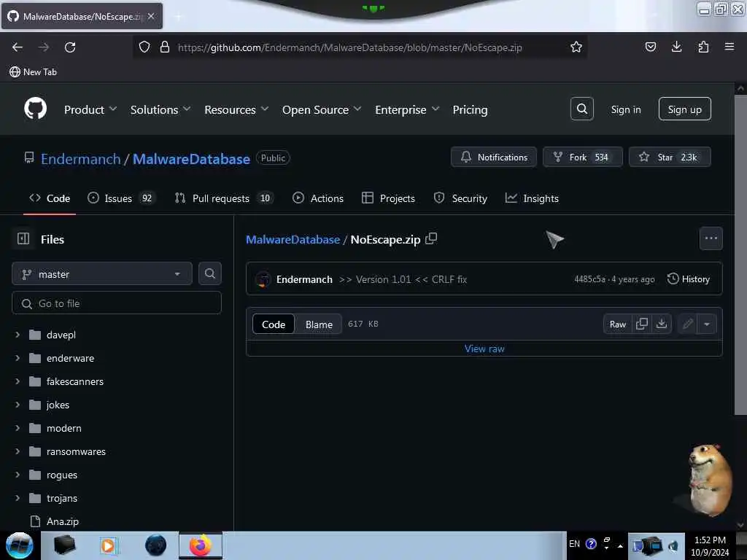Expand the Open Source menu
The image size is (747, 560).
point(322,109)
